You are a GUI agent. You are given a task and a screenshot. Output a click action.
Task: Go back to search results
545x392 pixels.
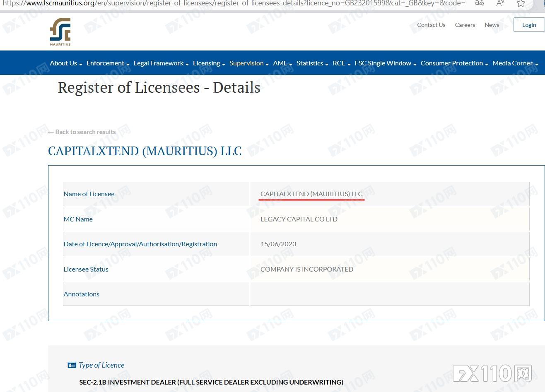82,132
